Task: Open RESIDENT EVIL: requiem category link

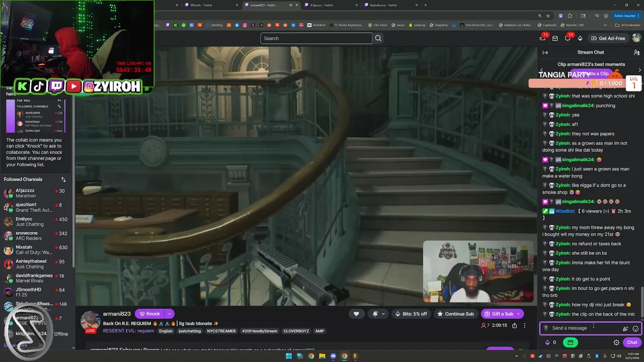Action: pyautogui.click(x=129, y=331)
